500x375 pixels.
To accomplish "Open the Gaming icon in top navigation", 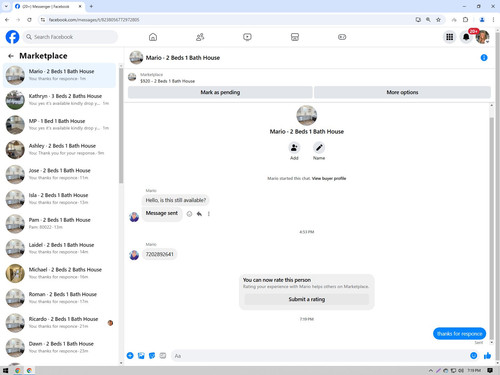I will pos(342,37).
